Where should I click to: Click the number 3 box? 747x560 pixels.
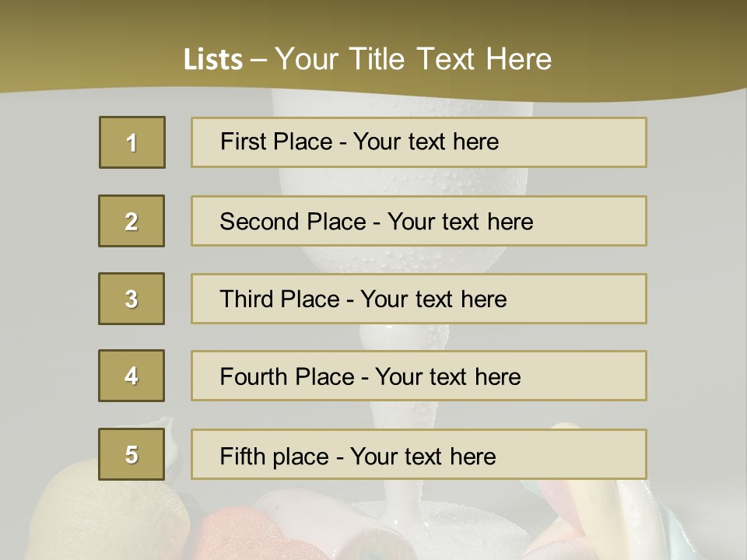pos(132,299)
